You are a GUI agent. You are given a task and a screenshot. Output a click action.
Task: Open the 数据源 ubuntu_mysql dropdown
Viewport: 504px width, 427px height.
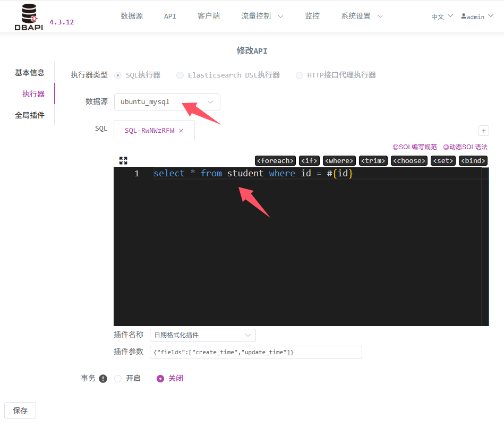pyautogui.click(x=167, y=102)
